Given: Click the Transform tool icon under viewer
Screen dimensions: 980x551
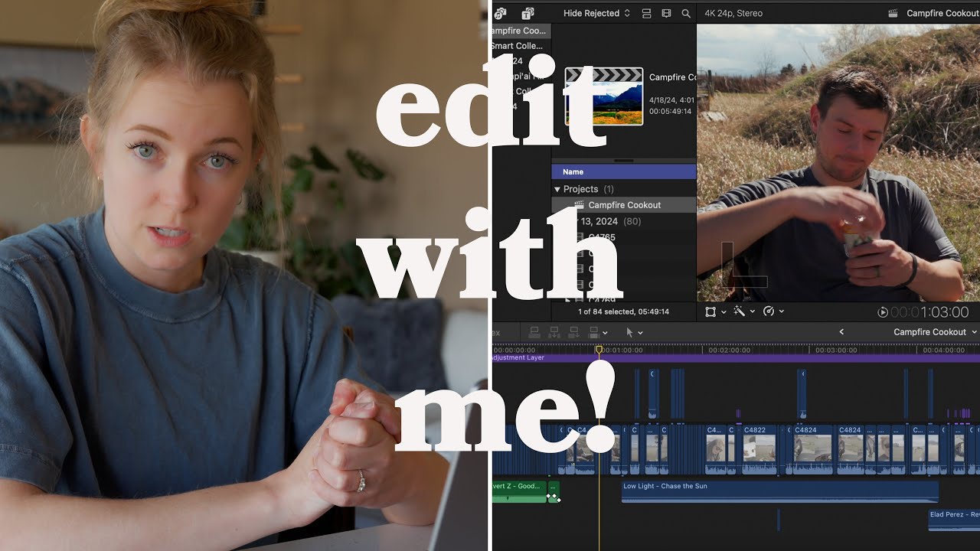Looking at the screenshot, I should [x=710, y=311].
